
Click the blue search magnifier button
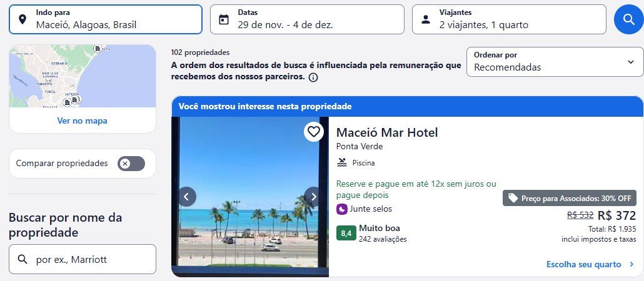point(628,19)
